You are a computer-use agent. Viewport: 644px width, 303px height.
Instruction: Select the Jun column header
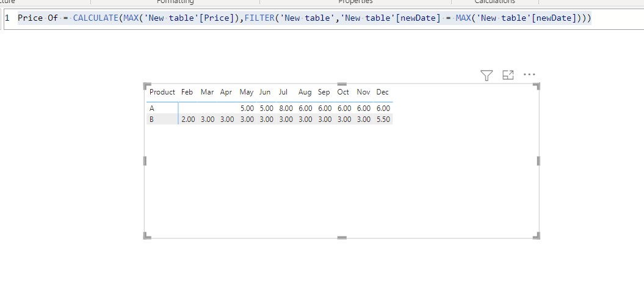tap(265, 92)
